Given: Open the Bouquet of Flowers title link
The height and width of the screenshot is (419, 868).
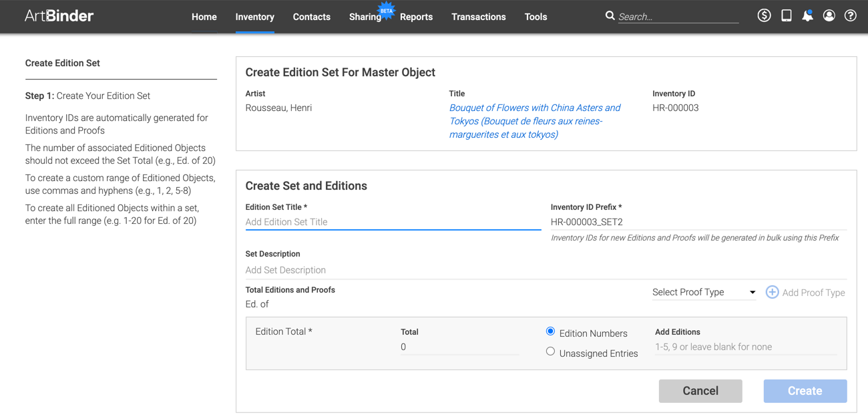Looking at the screenshot, I should tap(535, 121).
